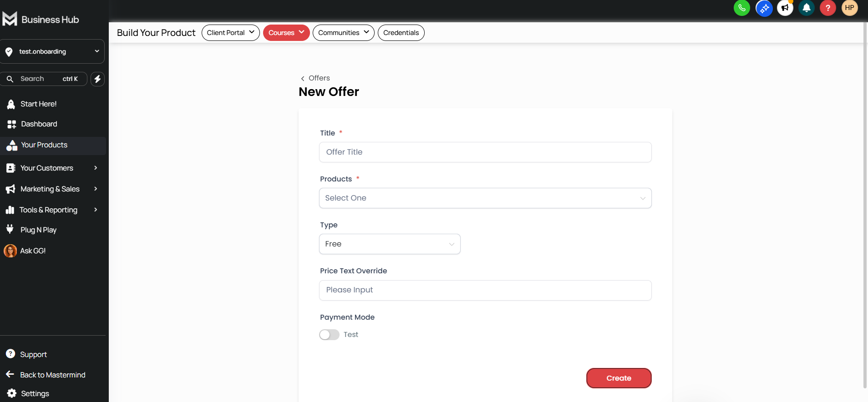Click the Plug N Play plug icon
Viewport: 868px width, 402px height.
(x=10, y=229)
